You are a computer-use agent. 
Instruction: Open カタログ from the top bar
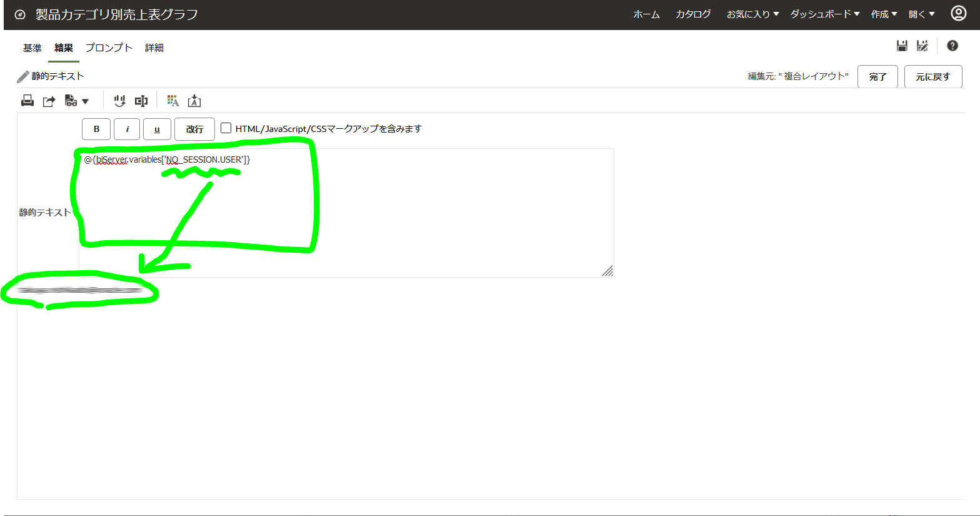(693, 14)
